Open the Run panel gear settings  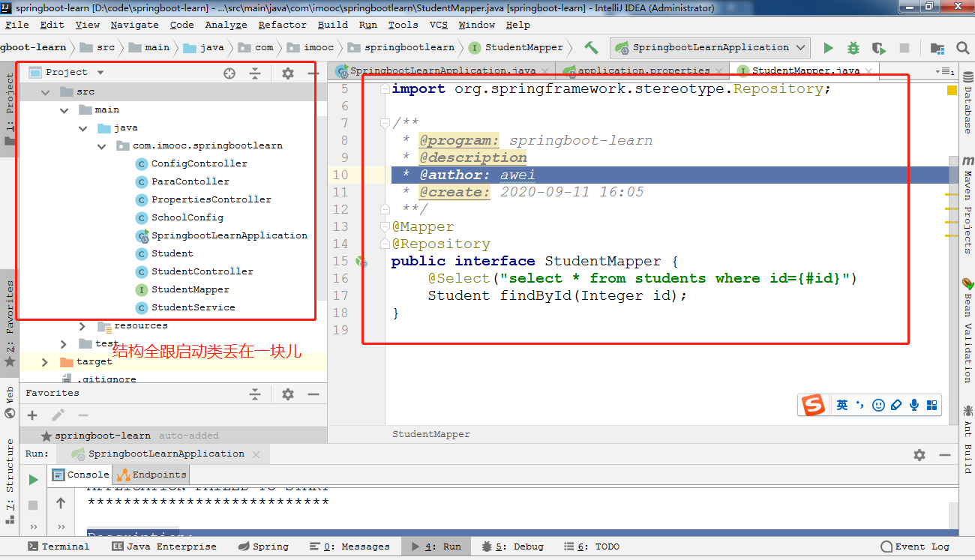919,454
